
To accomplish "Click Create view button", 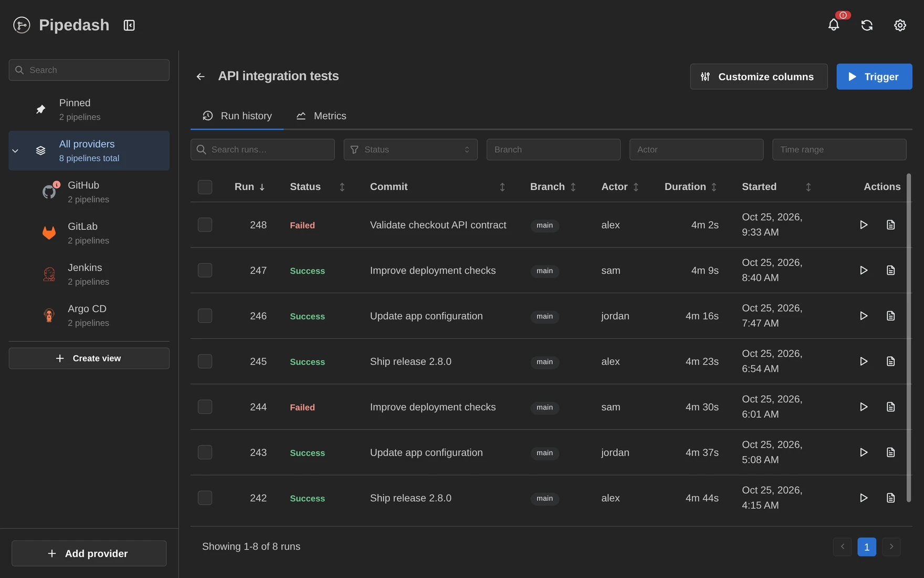I will 89,358.
